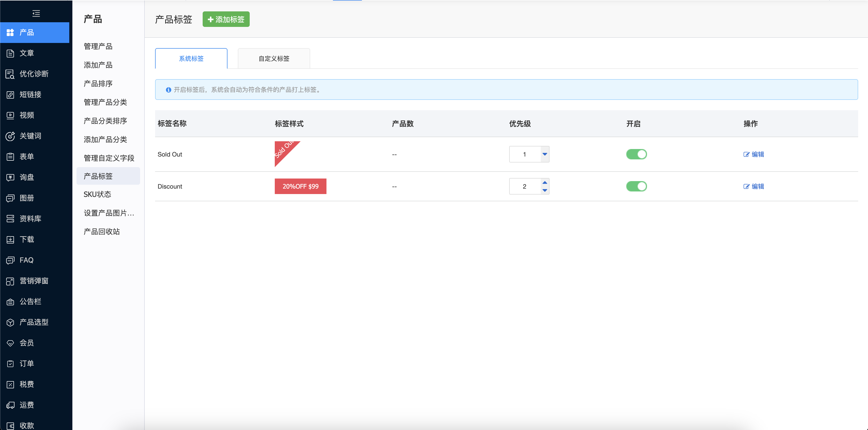Viewport: 868px width, 430px height.
Task: Click the green 添加标签 button
Action: point(226,19)
